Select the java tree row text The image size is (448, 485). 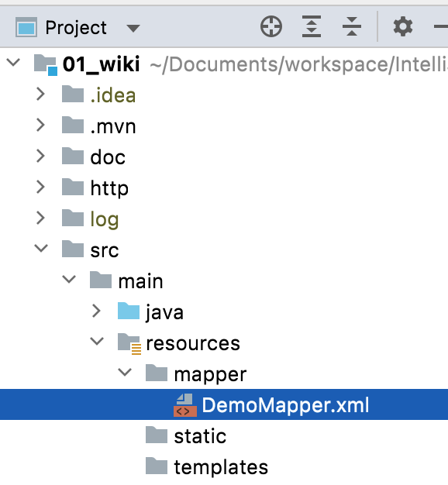[x=164, y=312]
